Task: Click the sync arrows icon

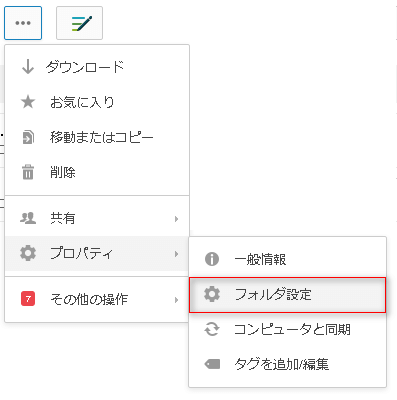Action: 212,329
